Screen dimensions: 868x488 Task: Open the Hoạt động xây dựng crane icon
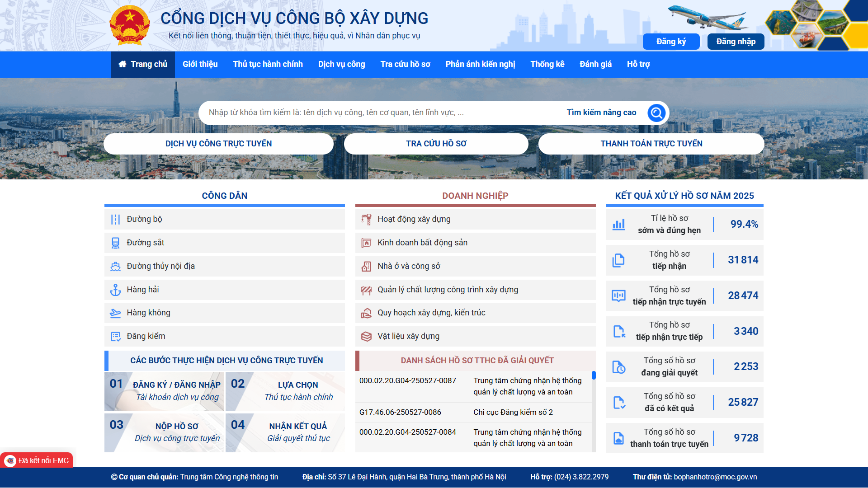coord(368,219)
